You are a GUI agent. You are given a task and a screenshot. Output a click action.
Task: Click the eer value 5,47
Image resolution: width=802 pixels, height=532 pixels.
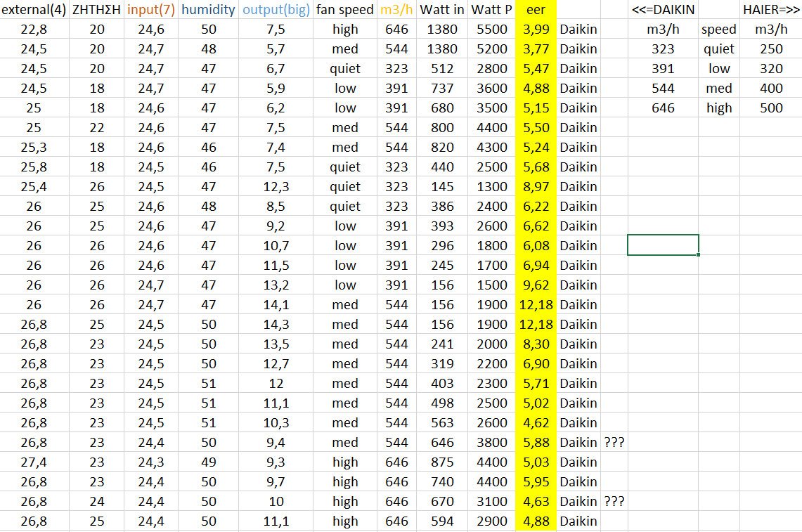(x=536, y=69)
